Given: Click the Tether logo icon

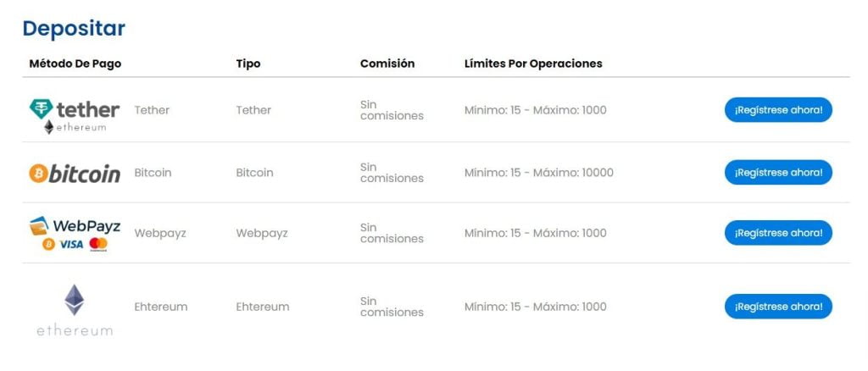Looking at the screenshot, I should point(41,109).
